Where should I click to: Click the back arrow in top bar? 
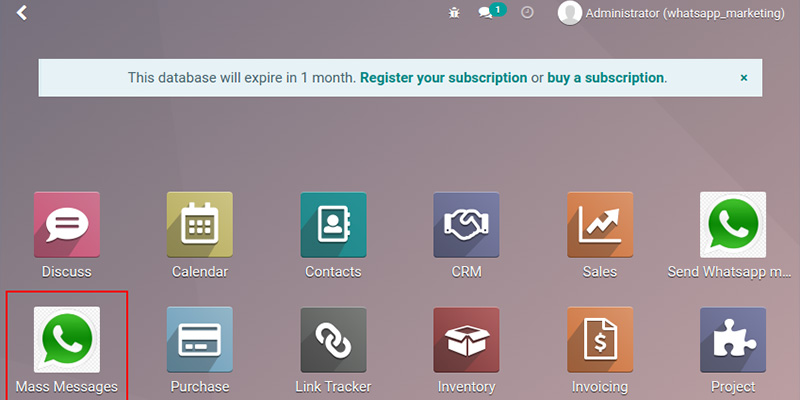(x=22, y=13)
